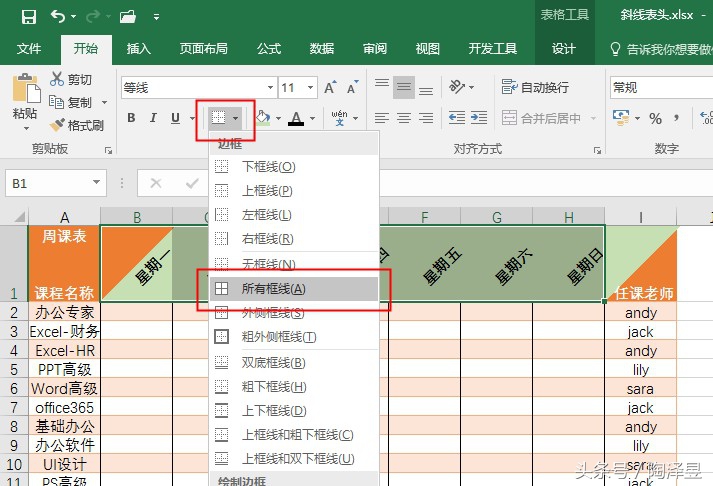The width and height of the screenshot is (713, 486).
Task: Click Merge & Center (合并后居中) button
Action: pos(541,119)
